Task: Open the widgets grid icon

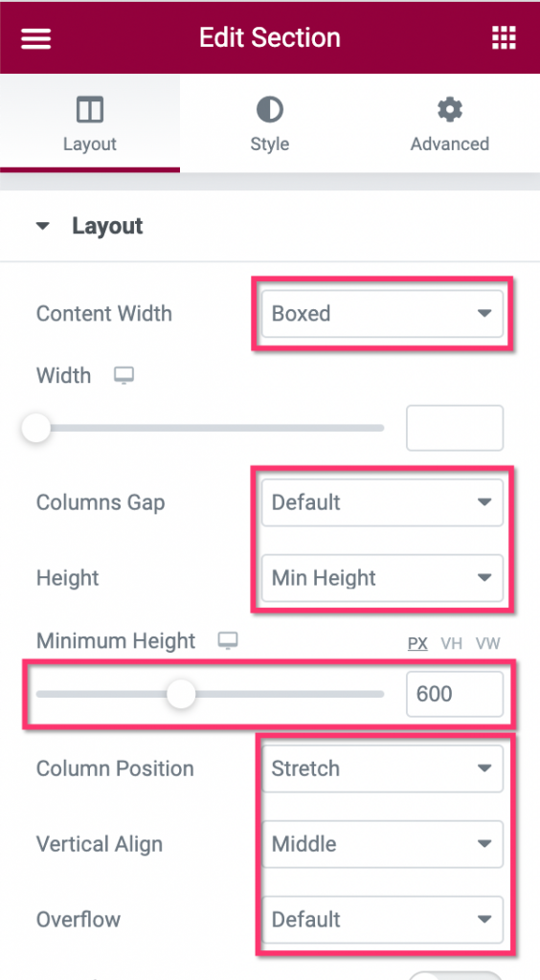Action: click(x=504, y=38)
